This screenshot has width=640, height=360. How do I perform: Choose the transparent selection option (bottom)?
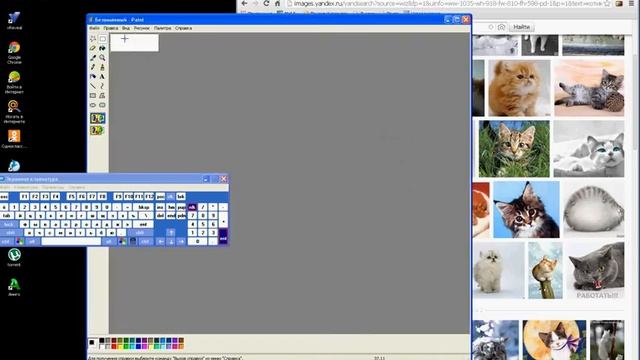(x=98, y=130)
